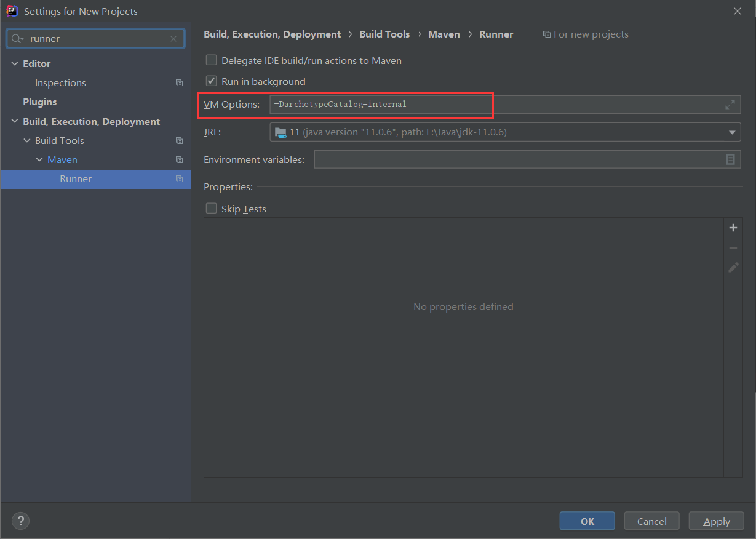Add a new property with plus icon
This screenshot has height=539, width=756.
(x=733, y=228)
